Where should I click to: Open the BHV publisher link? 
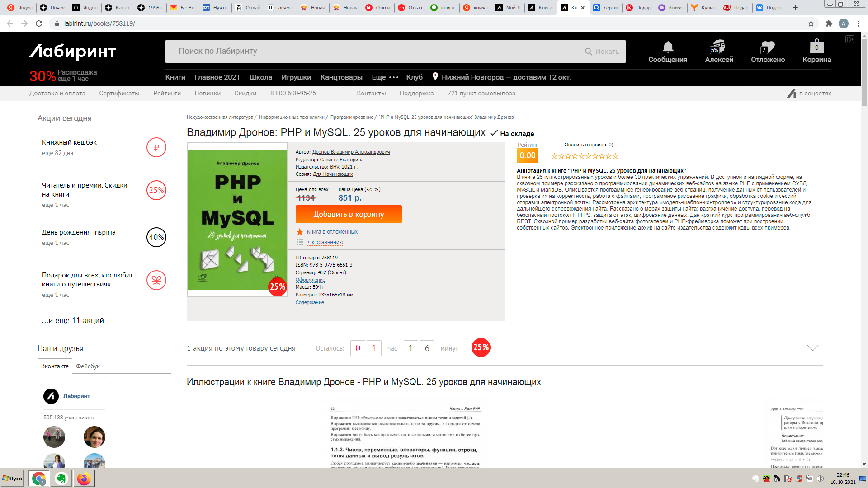[335, 167]
